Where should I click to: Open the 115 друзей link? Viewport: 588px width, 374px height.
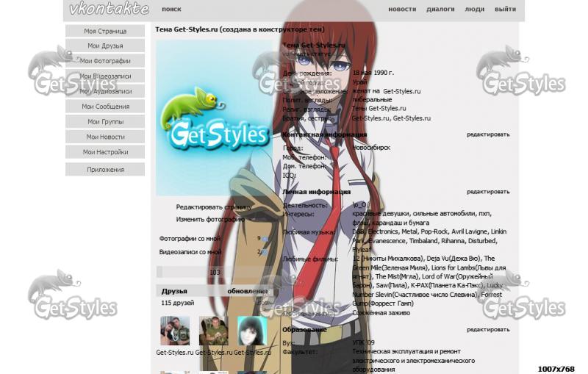click(x=178, y=303)
